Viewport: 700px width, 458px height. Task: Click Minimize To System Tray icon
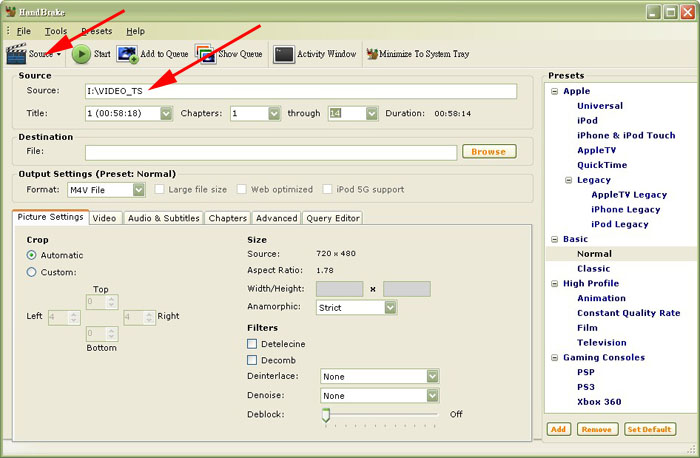(x=371, y=54)
